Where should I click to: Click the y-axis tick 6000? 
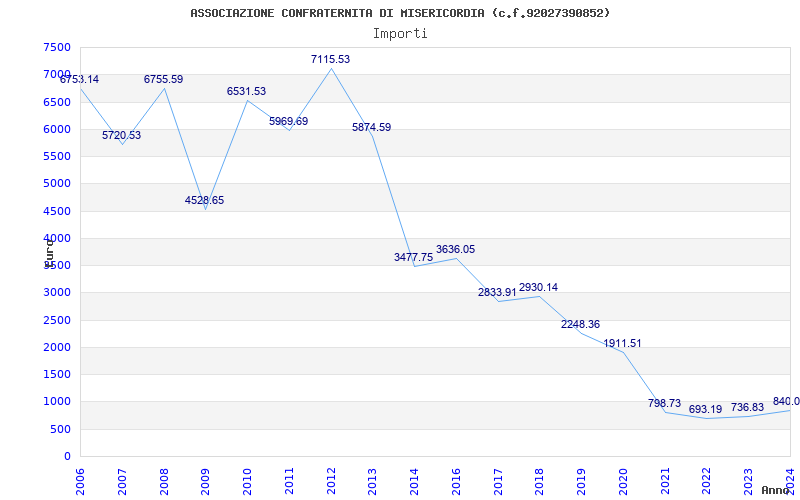tap(57, 129)
